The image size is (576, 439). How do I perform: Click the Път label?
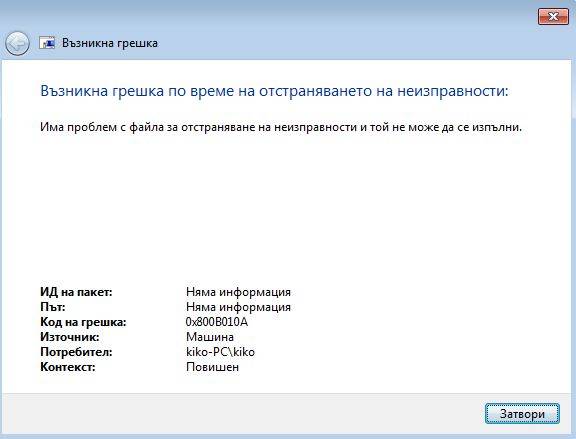click(x=53, y=307)
